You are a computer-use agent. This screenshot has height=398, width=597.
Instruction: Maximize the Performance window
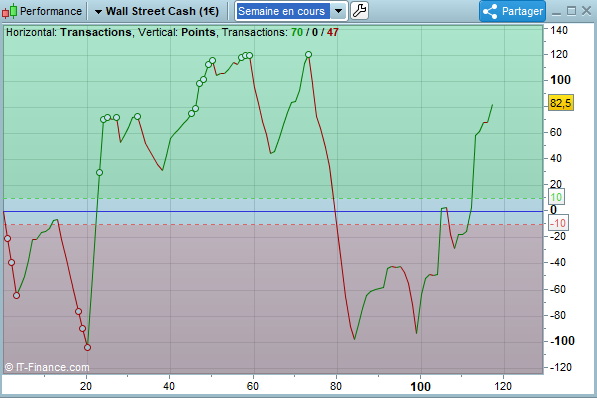571,11
